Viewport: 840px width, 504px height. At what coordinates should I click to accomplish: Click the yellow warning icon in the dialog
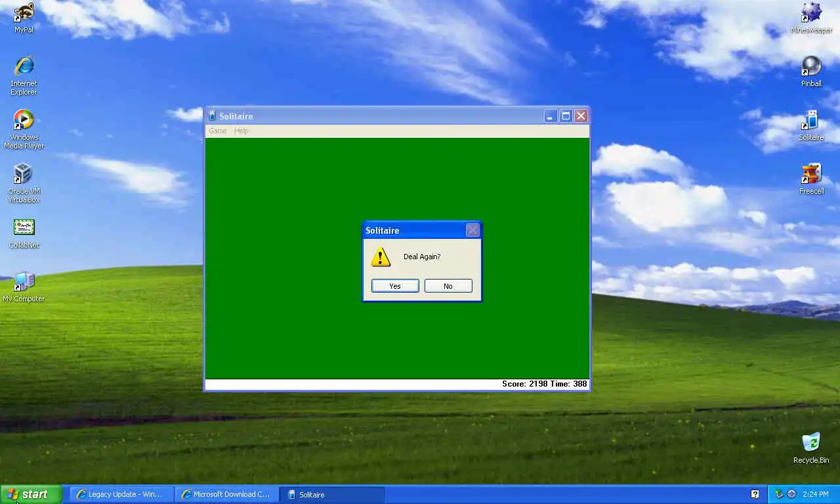point(381,257)
